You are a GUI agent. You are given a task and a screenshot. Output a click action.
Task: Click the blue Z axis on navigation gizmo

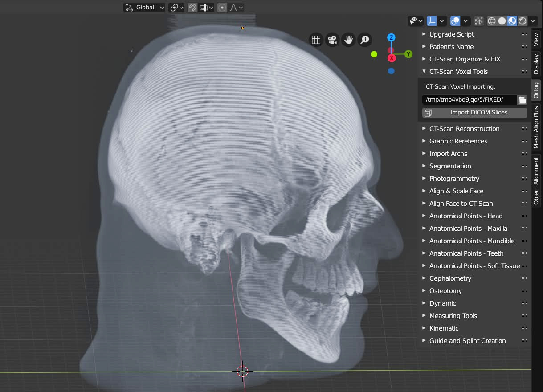391,37
